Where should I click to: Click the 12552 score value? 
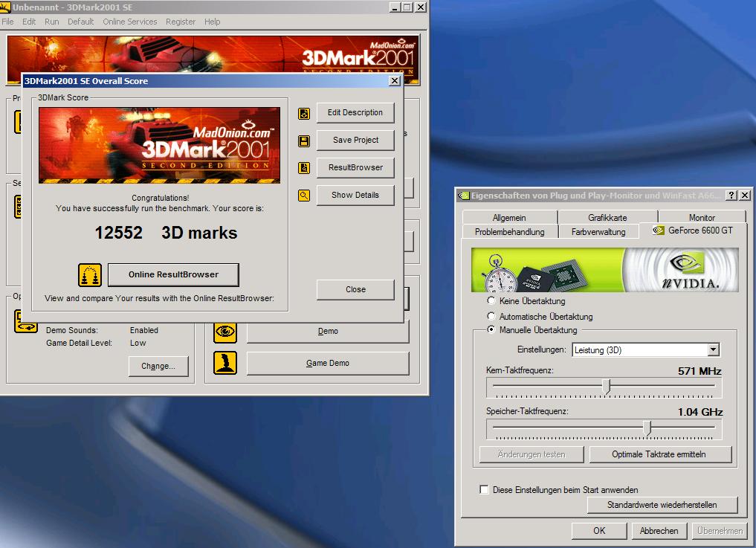point(119,233)
